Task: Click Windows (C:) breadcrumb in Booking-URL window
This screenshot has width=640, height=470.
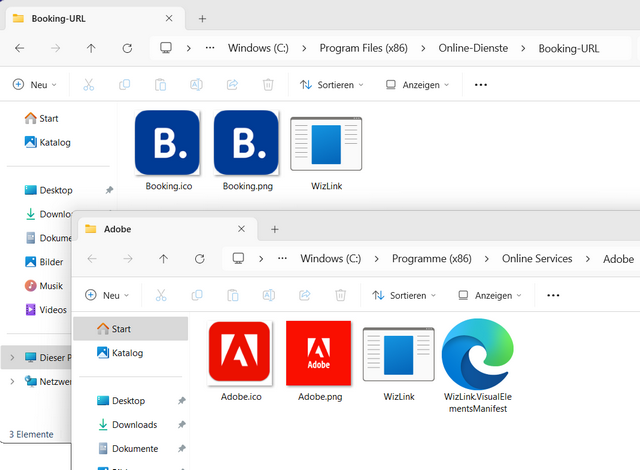Action: [258, 48]
